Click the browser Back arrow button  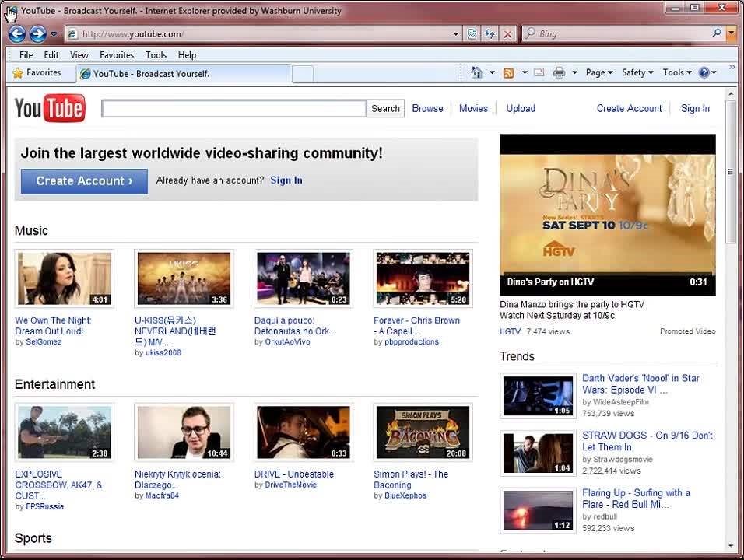[x=17, y=33]
